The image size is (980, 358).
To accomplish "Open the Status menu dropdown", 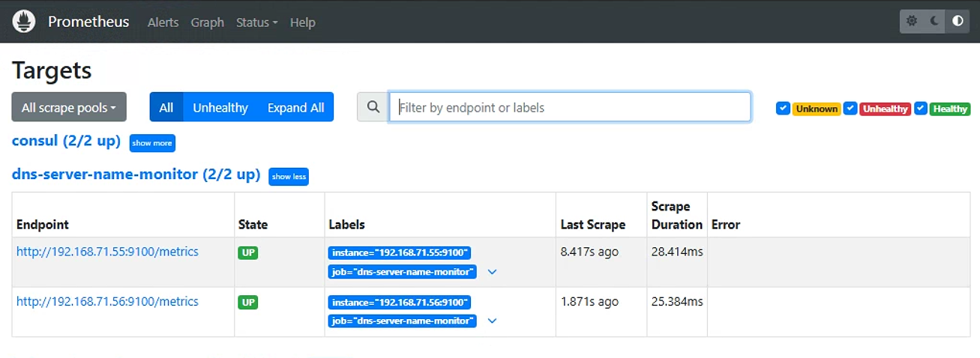I will 256,22.
